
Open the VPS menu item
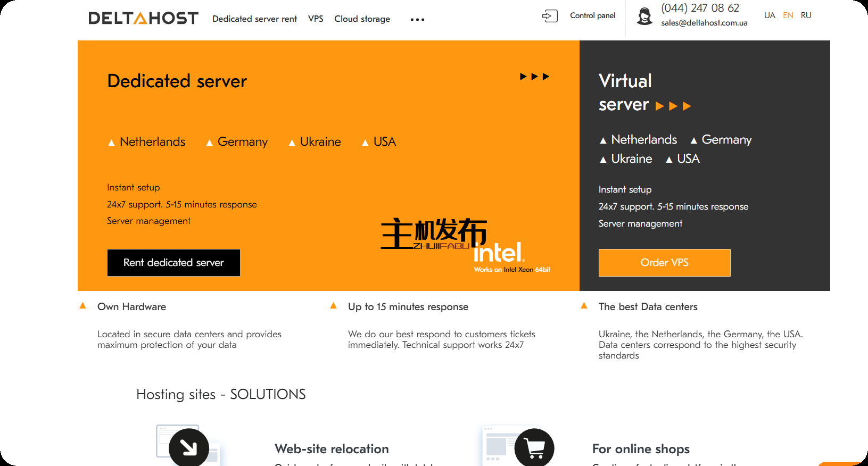pos(316,19)
